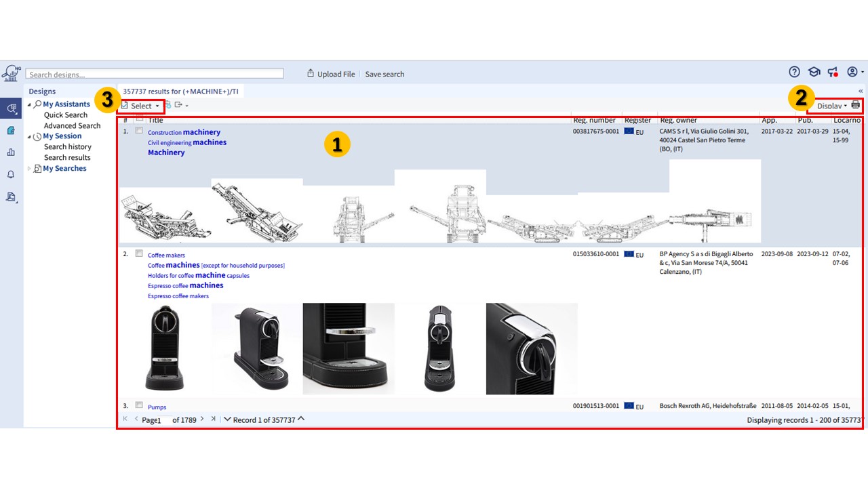The height and width of the screenshot is (488, 868).
Task: Move to the previous record with up chevron
Action: pyautogui.click(x=301, y=419)
